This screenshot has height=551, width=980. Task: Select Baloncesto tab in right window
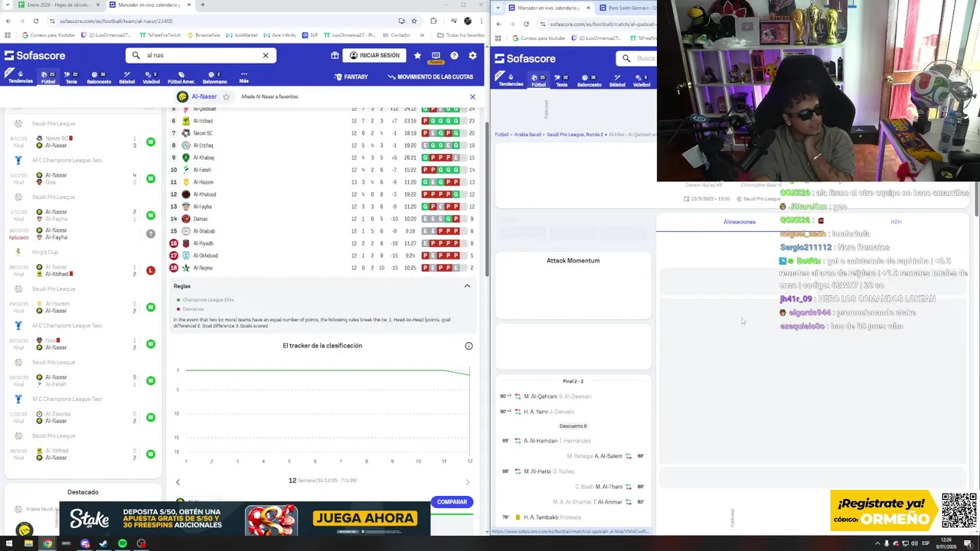[589, 81]
